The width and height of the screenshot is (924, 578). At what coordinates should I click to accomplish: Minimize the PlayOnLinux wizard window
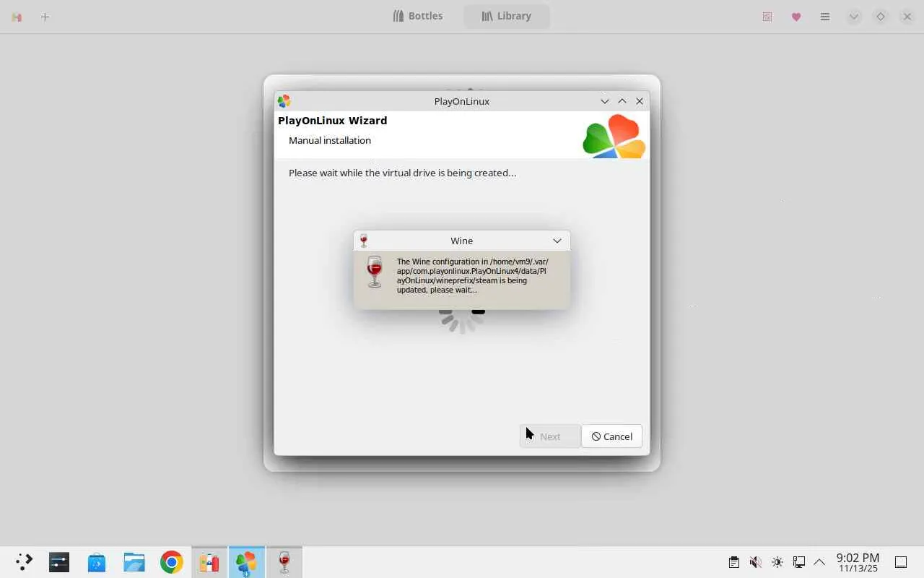605,101
